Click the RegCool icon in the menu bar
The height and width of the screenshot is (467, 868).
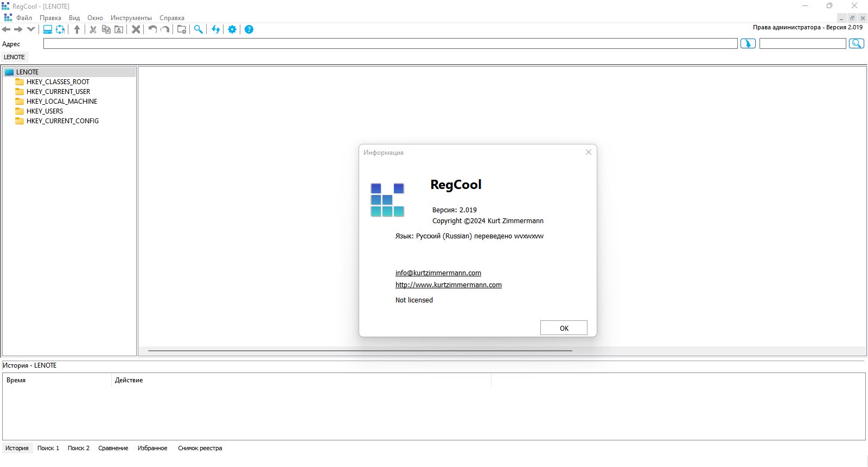(x=8, y=18)
